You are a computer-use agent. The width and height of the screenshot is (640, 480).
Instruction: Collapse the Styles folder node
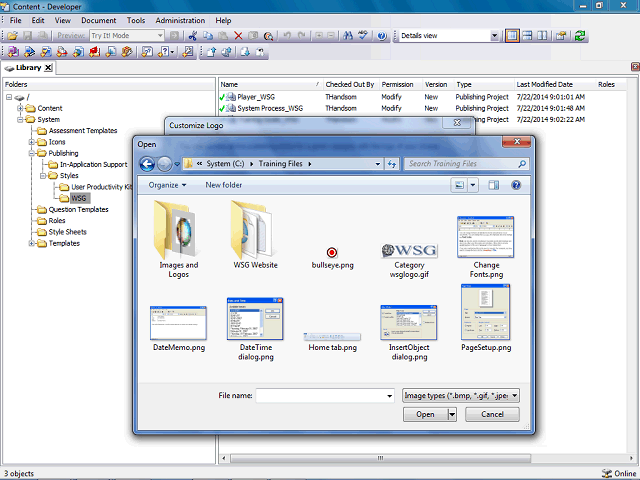point(43,176)
